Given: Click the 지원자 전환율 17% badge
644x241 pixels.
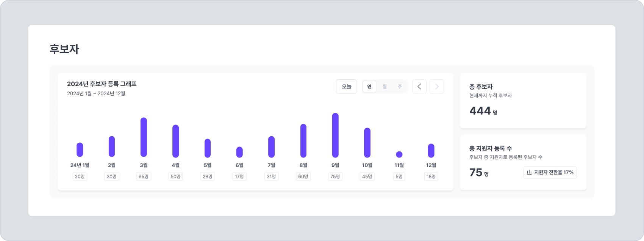Looking at the screenshot, I should click(550, 172).
